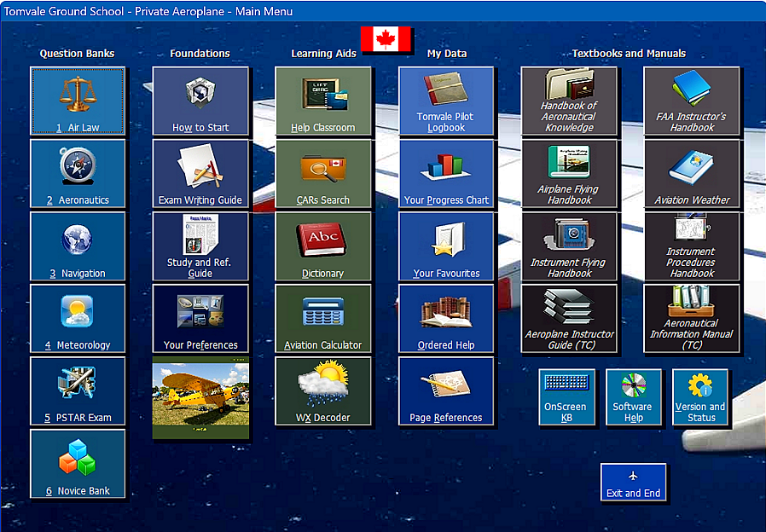Open the Air Law question bank
The image size is (766, 532).
(78, 100)
